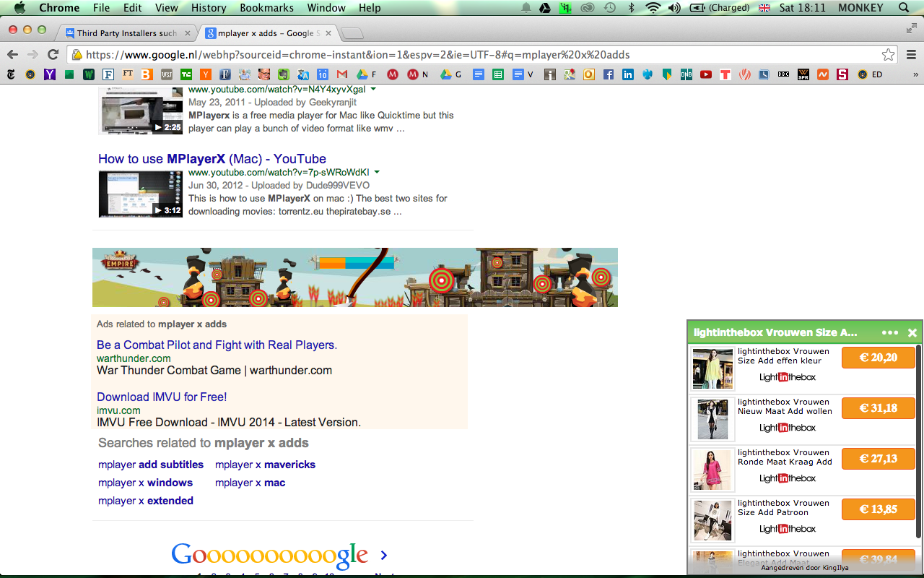Go to next results page arrow
Viewport: 924px width, 578px height.
[384, 555]
